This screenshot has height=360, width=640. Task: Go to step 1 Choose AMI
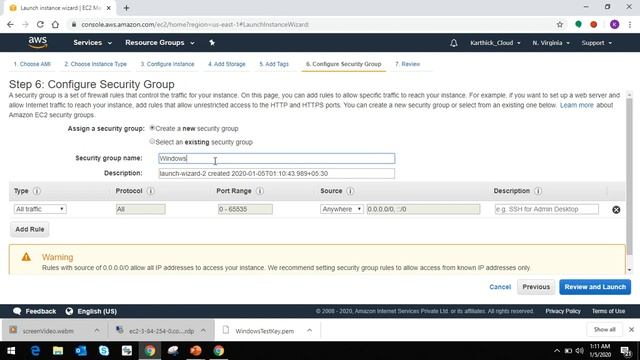(32, 64)
